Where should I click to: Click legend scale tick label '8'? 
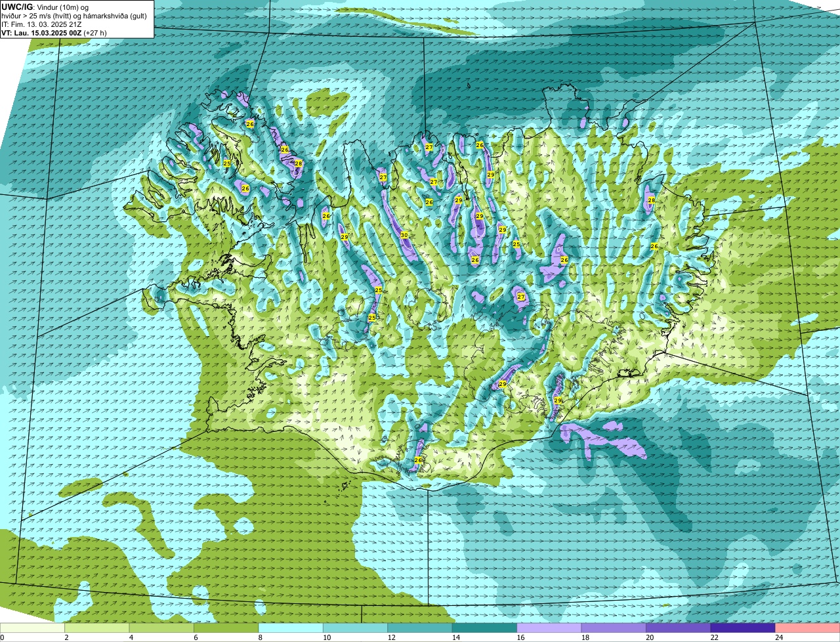(259, 637)
